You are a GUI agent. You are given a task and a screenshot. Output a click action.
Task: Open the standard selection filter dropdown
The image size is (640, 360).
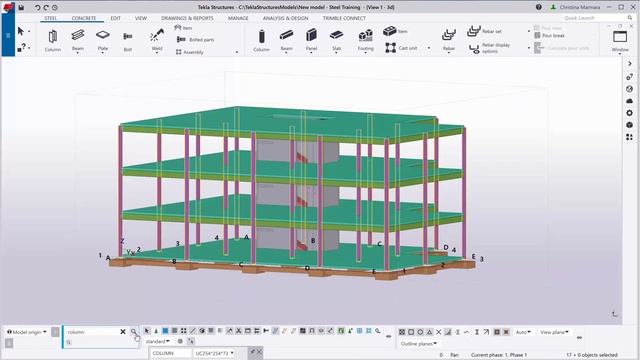point(158,341)
